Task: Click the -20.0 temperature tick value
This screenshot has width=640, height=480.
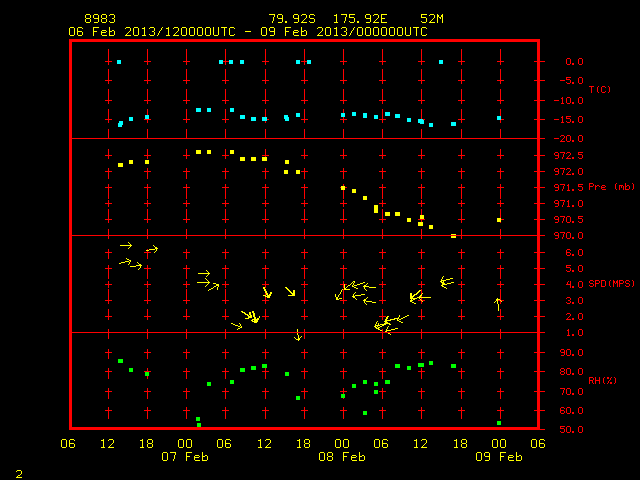Action: (569, 139)
